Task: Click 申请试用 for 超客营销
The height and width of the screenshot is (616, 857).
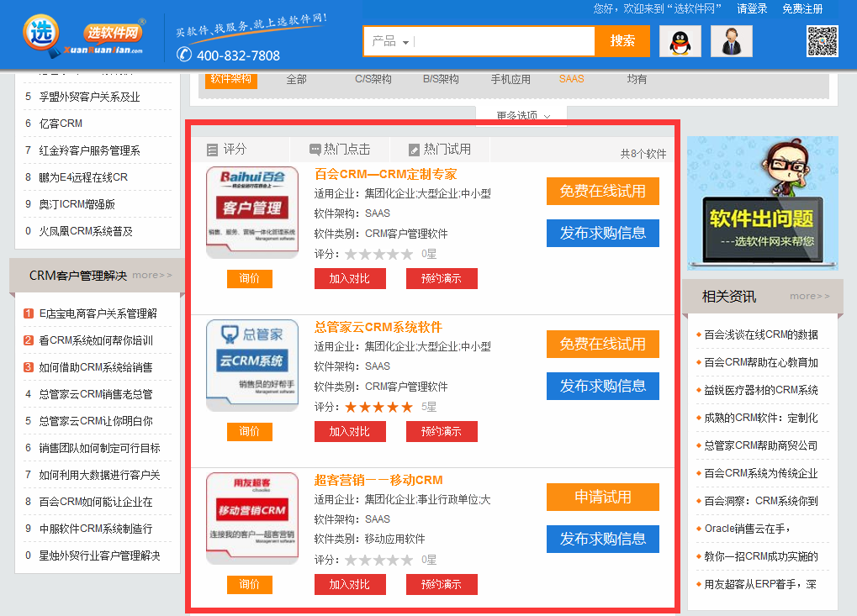Action: point(603,497)
